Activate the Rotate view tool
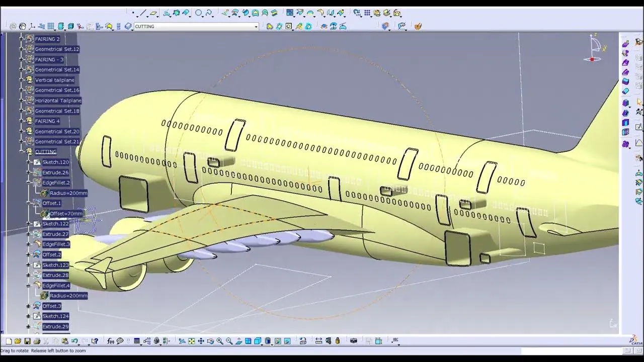Screen dimensions: 644x362 pos(210,341)
